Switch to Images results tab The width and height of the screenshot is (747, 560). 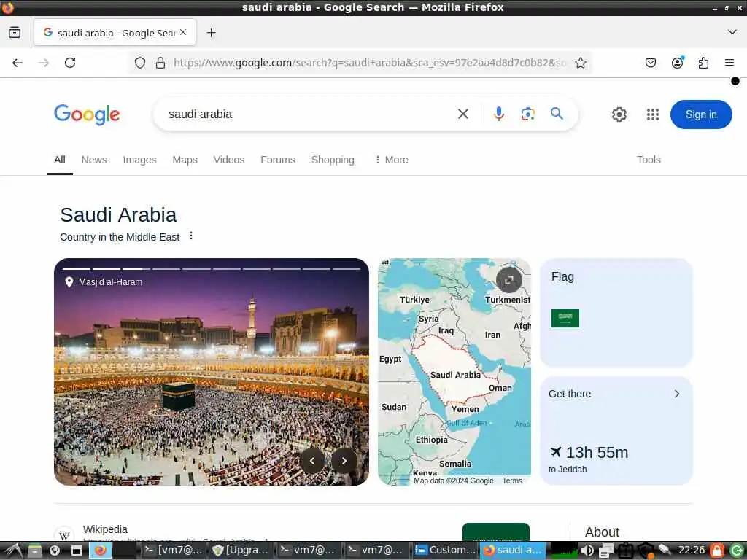coord(139,160)
